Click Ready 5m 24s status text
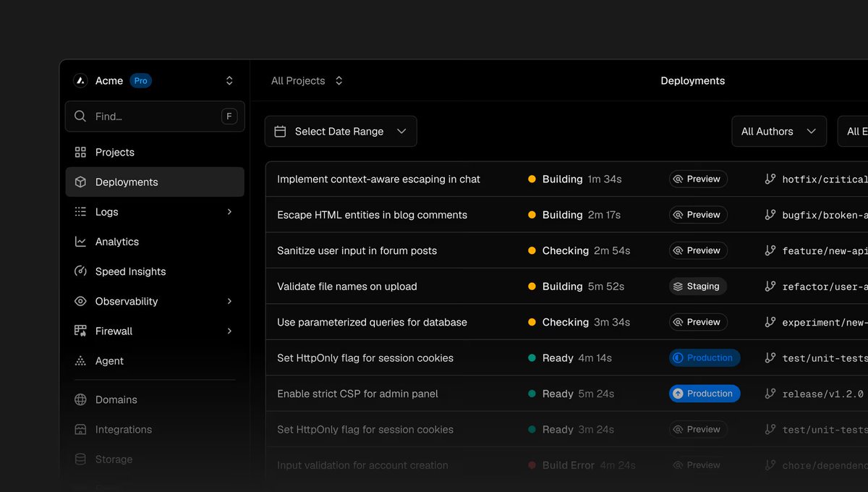The image size is (868, 492). (x=578, y=394)
